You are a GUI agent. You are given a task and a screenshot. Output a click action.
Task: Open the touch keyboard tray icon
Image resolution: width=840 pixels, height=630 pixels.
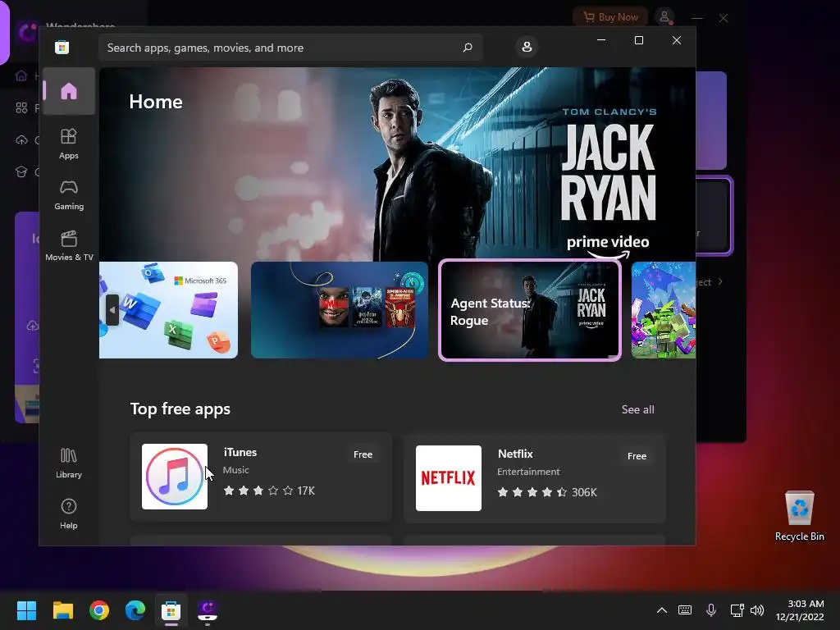click(x=685, y=610)
